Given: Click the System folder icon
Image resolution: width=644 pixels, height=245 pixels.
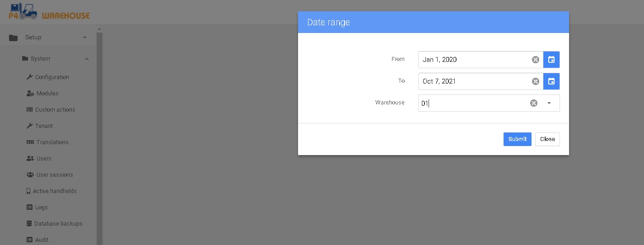Looking at the screenshot, I should (25, 59).
